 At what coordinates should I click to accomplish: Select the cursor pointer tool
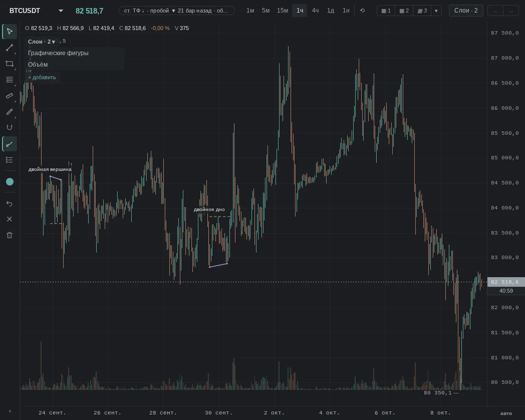[10, 32]
